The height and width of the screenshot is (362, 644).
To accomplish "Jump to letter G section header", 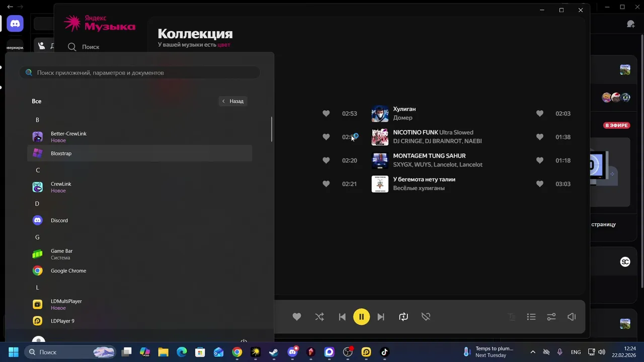I will pos(37,237).
